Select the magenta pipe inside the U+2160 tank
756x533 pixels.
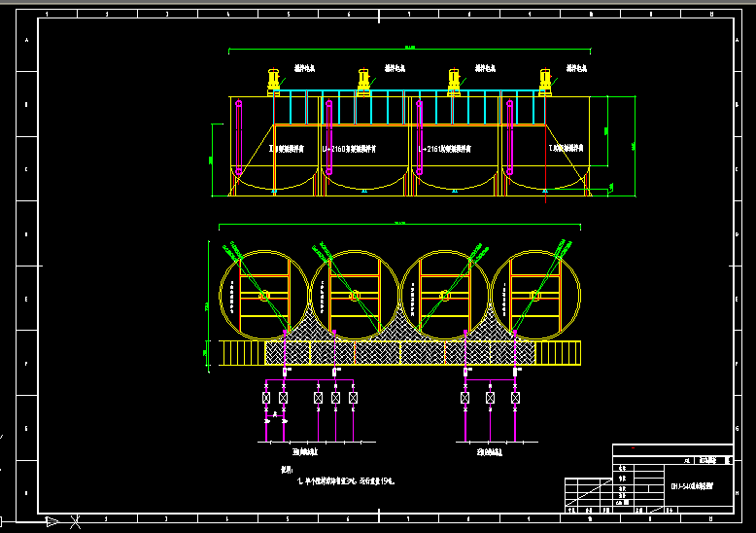pos(329,137)
